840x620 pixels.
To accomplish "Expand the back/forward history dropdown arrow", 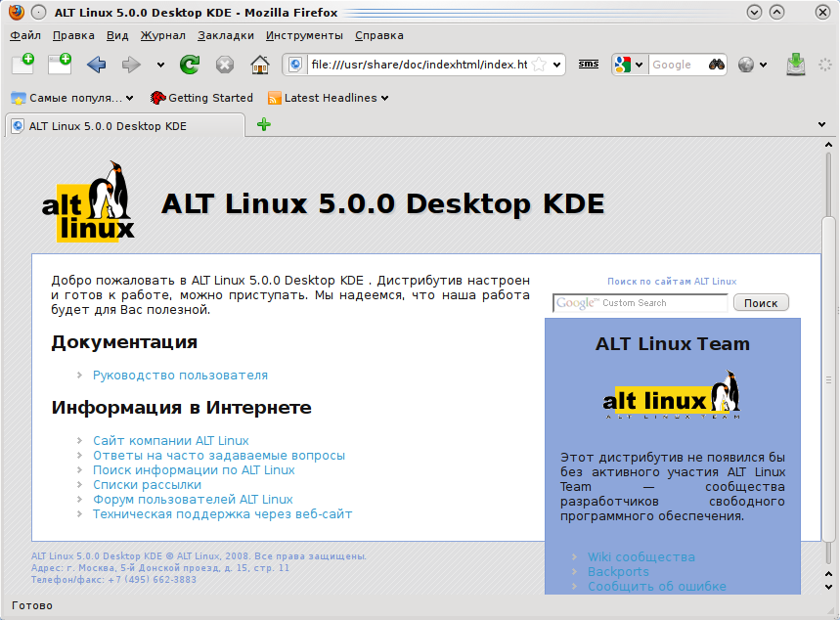I will [160, 66].
